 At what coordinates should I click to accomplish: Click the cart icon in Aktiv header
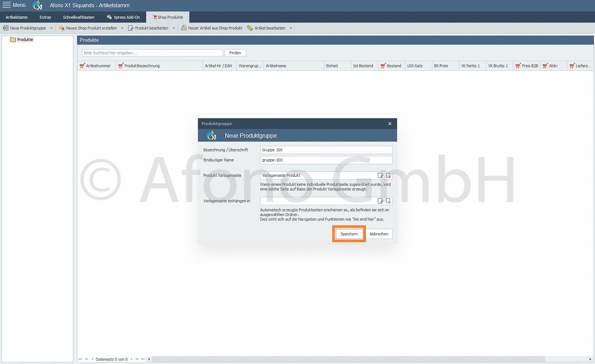(545, 65)
